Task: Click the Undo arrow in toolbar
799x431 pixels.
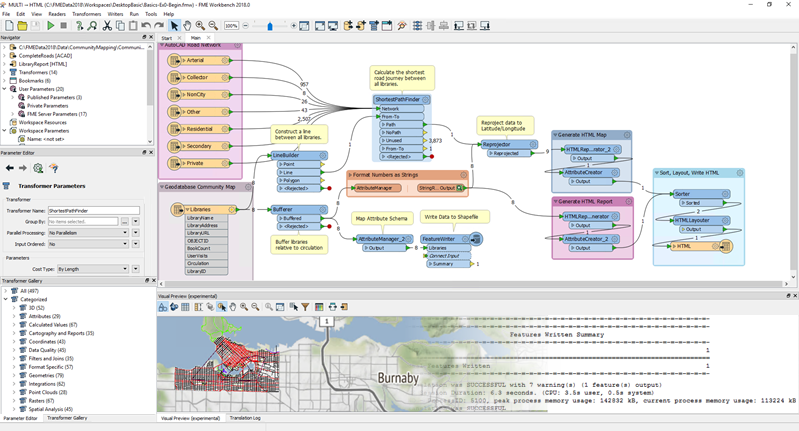Action: (x=146, y=25)
